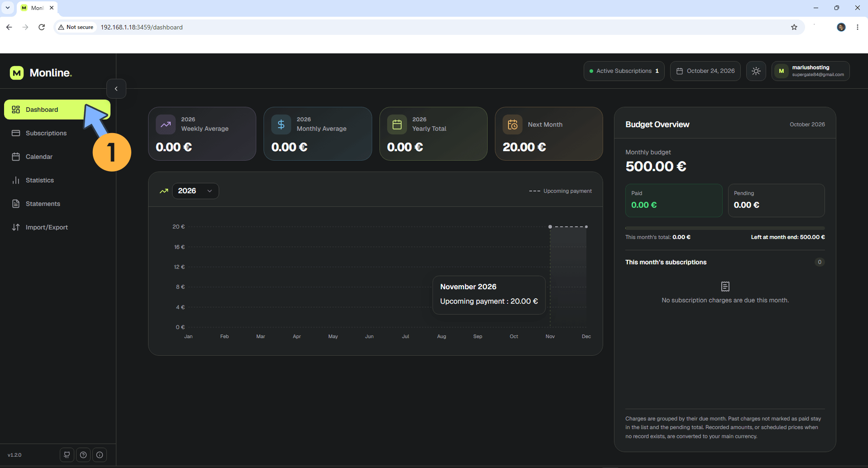Screen dimensions: 868x468
Task: Toggle the light/dark theme sun icon
Action: coord(756,71)
